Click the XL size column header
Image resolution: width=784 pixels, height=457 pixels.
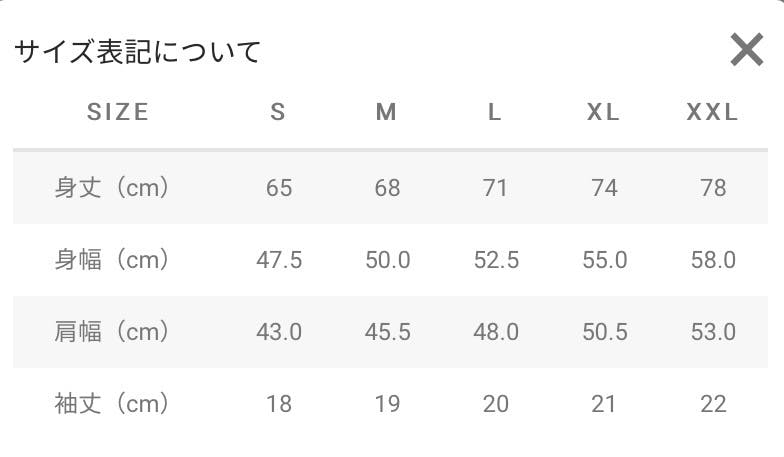[x=604, y=112]
